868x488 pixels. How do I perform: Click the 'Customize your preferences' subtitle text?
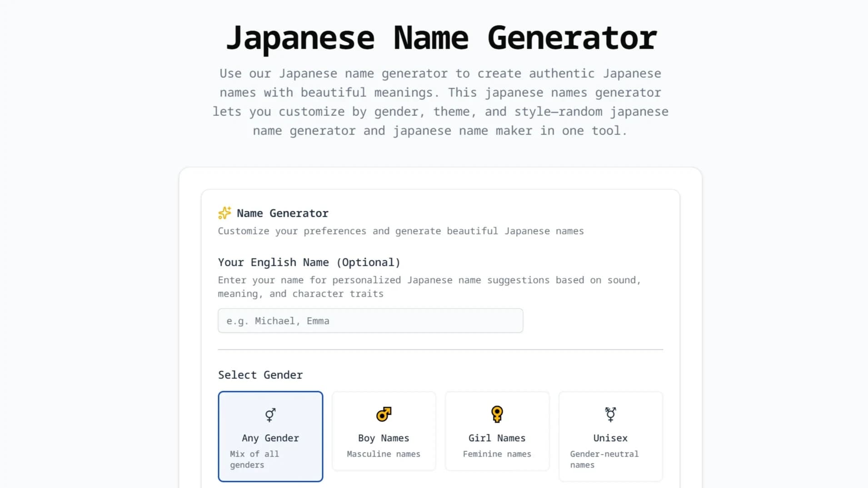pos(401,231)
